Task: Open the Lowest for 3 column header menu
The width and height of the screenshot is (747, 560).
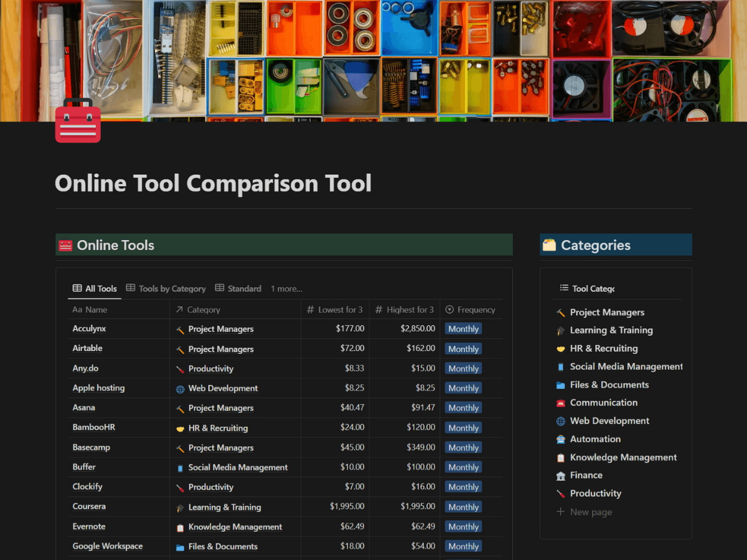Action: [336, 309]
